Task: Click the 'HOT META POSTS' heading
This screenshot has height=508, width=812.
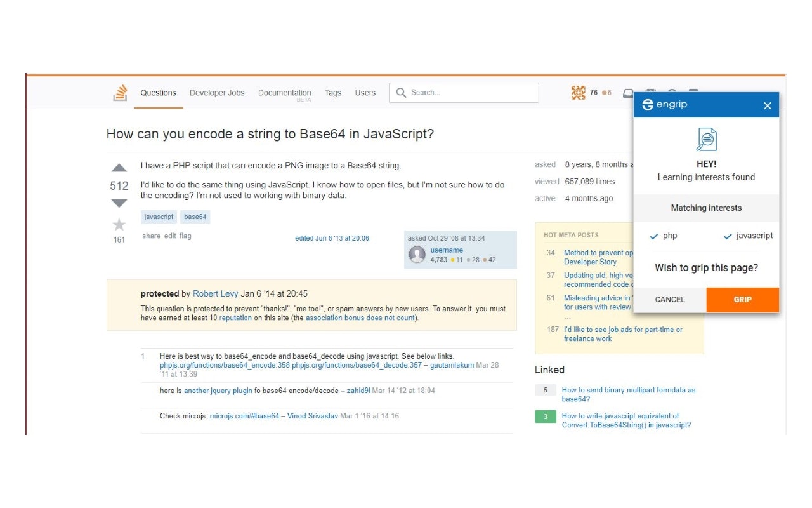Action: [x=571, y=235]
